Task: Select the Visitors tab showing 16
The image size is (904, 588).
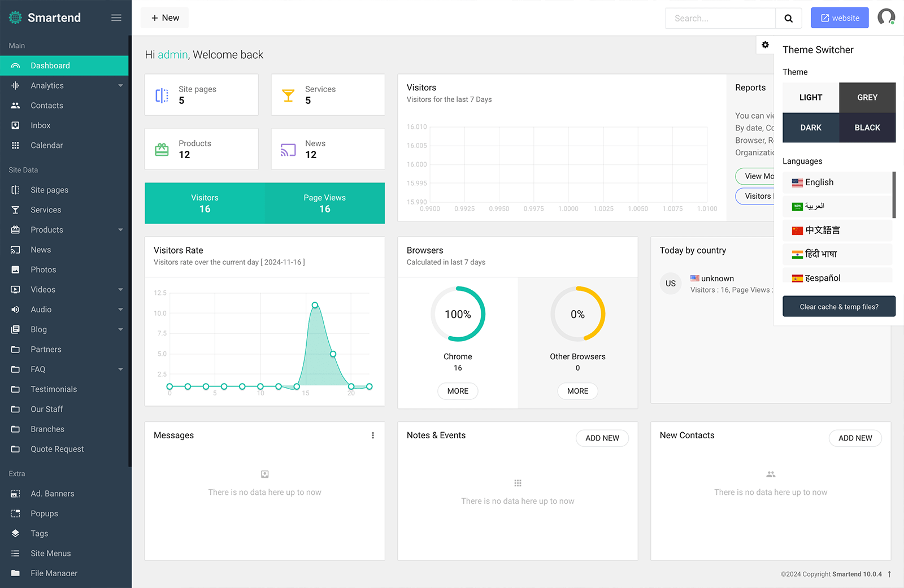Action: click(205, 203)
